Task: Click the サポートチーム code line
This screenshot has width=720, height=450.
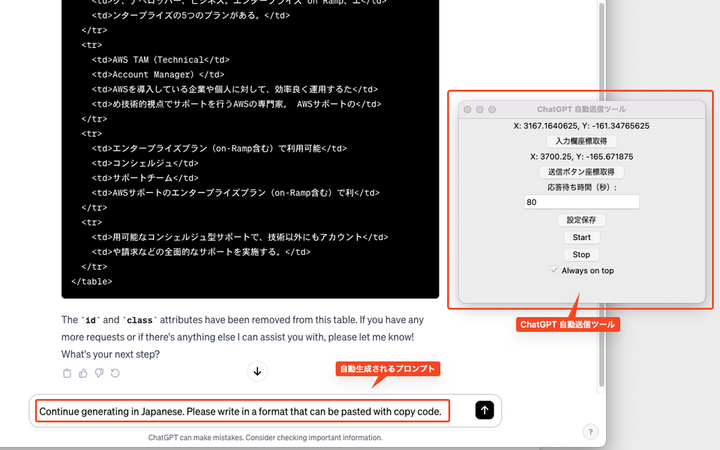Action: [145, 178]
